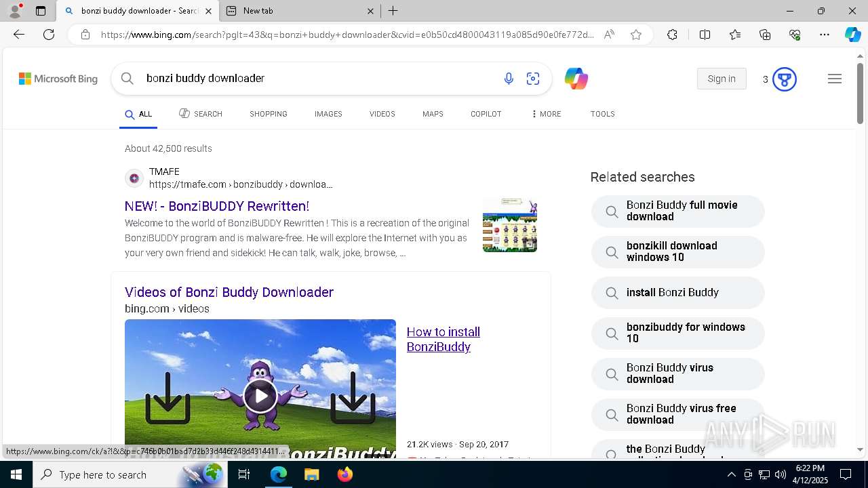
Task: Click in the Bing search input field
Action: 319,79
